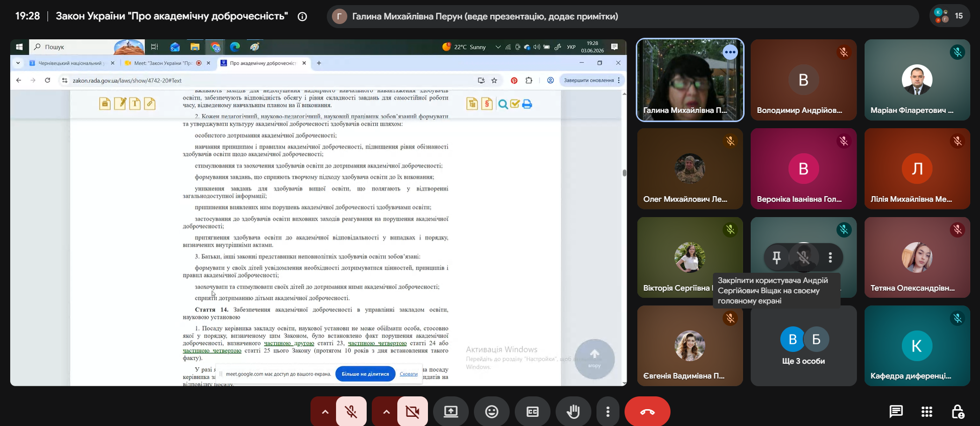Select Володимир Андрійович participant tile
This screenshot has height=426, width=980.
click(803, 80)
